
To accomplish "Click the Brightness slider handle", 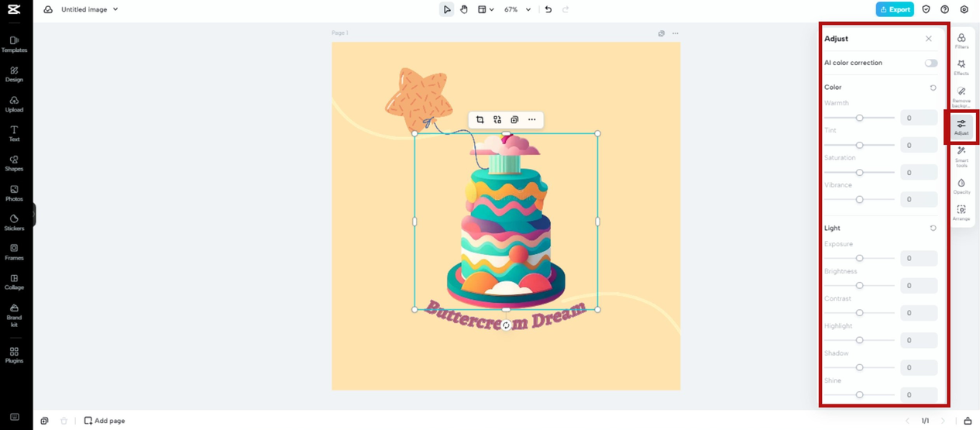I will (859, 286).
